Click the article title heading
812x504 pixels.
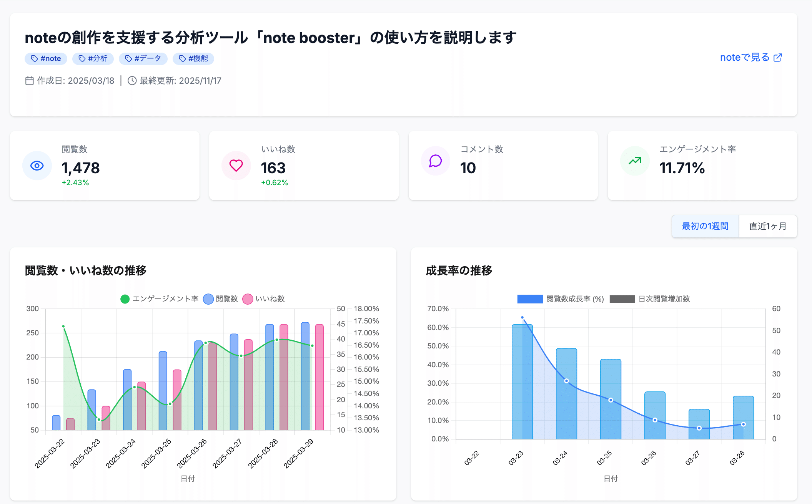tap(271, 38)
